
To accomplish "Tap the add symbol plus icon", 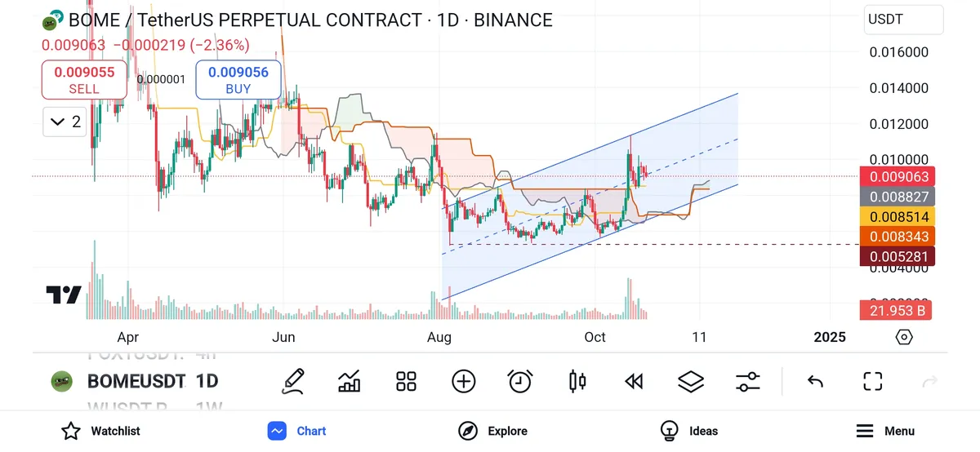I will pyautogui.click(x=464, y=381).
